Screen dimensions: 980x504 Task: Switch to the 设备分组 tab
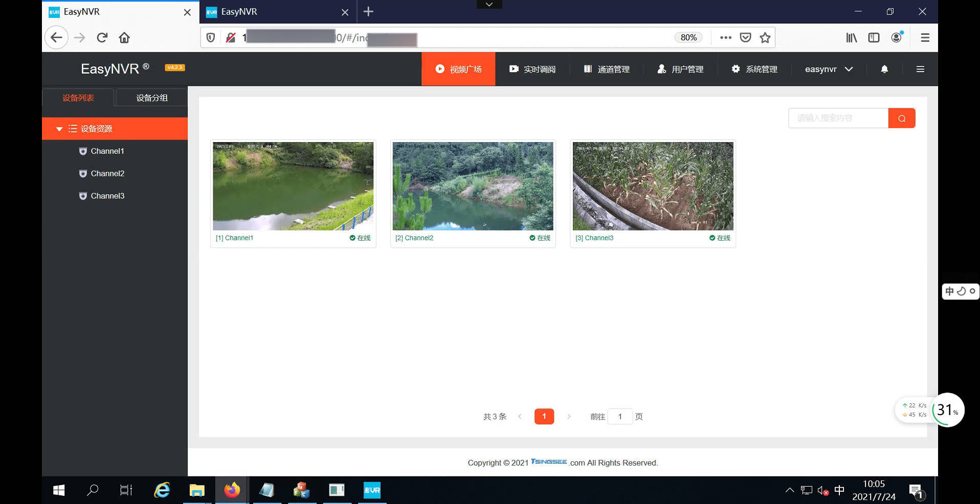click(x=151, y=98)
